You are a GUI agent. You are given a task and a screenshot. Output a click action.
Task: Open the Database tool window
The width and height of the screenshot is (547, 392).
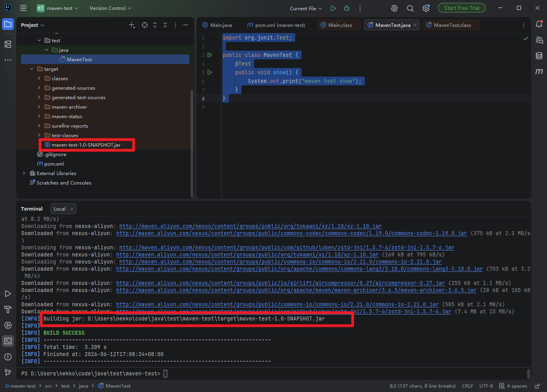click(539, 56)
